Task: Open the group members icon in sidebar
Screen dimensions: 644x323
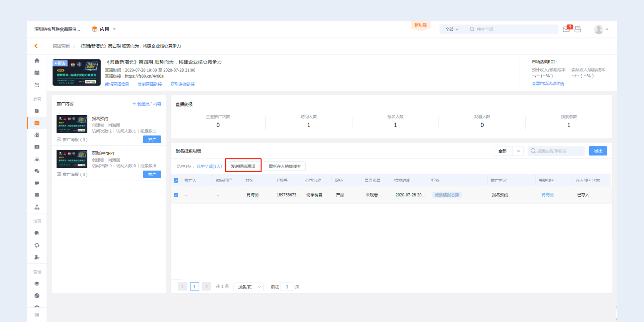Action: (x=37, y=159)
